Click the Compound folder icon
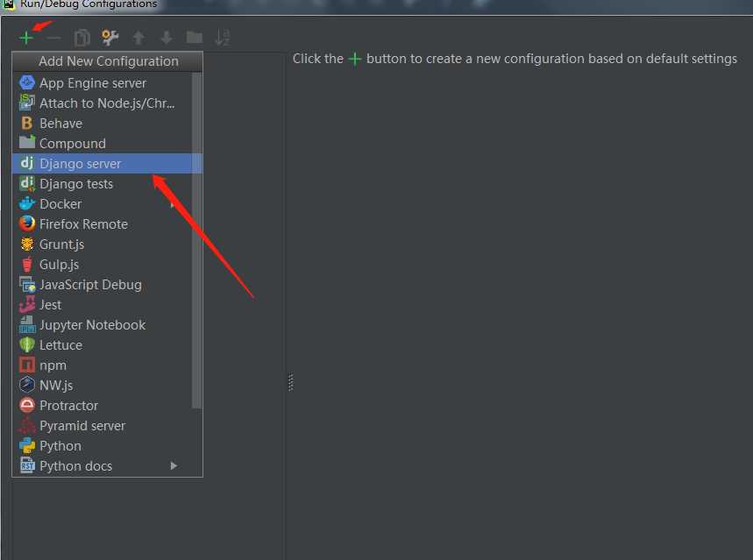753x560 pixels. [x=27, y=143]
